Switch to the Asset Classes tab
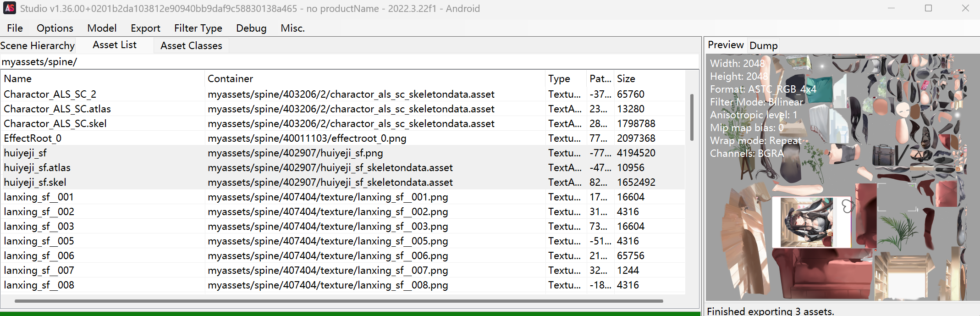Screen dimensions: 980x316 tap(191, 46)
